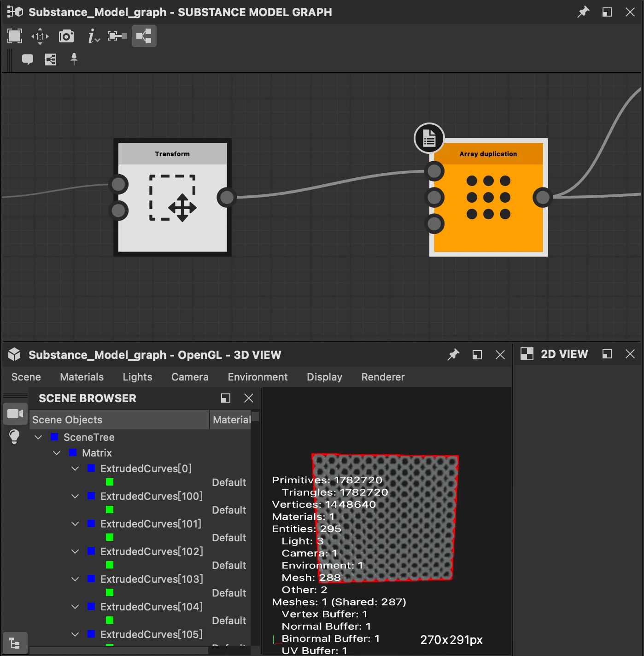Click the Scene Objects column header

click(x=119, y=420)
